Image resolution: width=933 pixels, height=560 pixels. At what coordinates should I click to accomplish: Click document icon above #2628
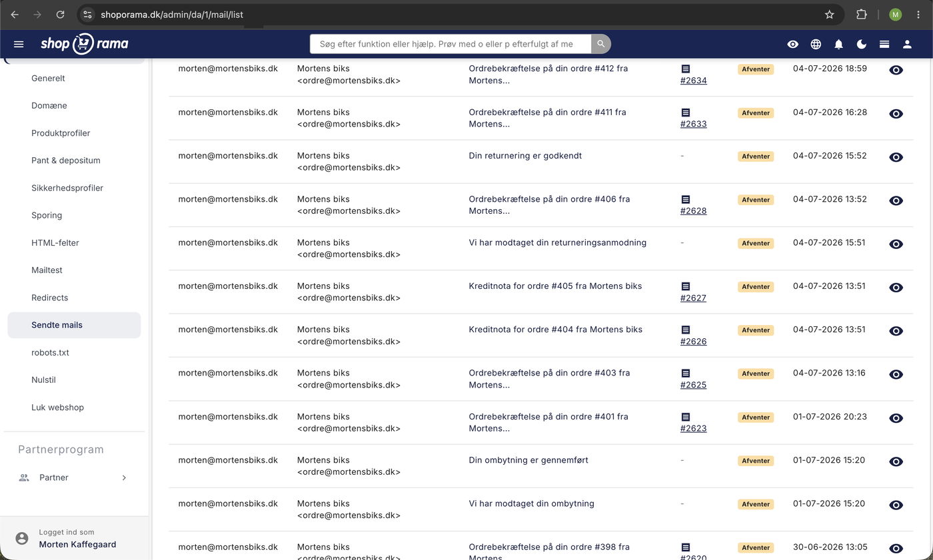(686, 199)
